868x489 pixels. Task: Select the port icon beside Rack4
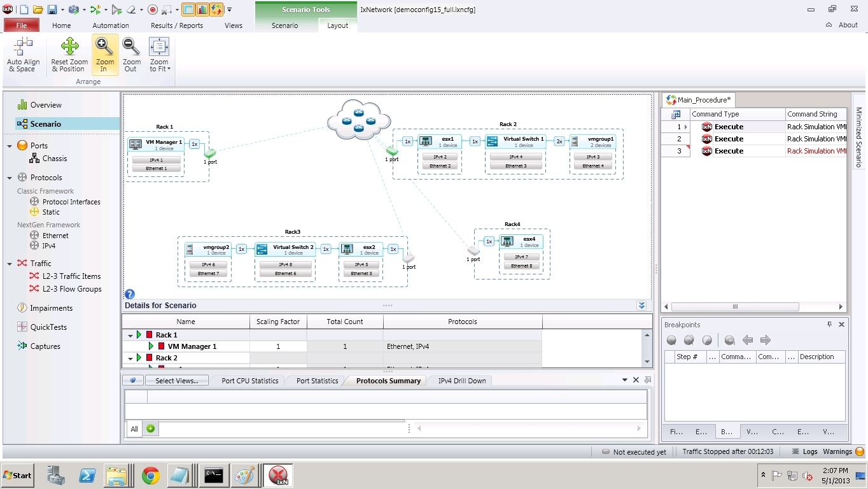(x=473, y=251)
